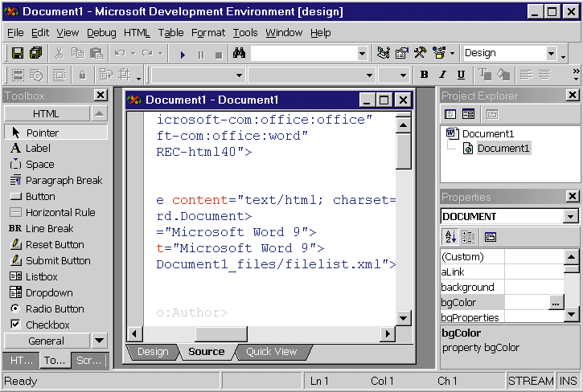Select the Checkbox toolbox item
Viewport: 583px width, 392px height.
point(47,325)
